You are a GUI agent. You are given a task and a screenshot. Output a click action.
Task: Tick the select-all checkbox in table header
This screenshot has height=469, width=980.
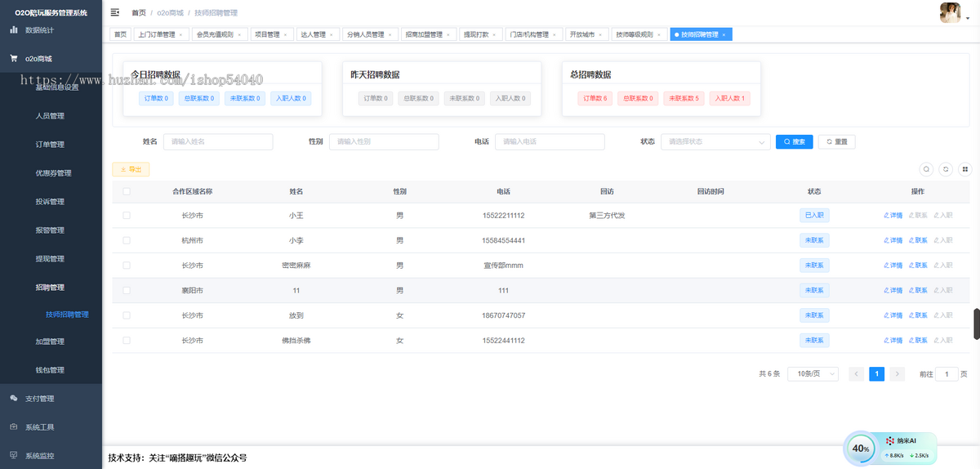tap(126, 191)
